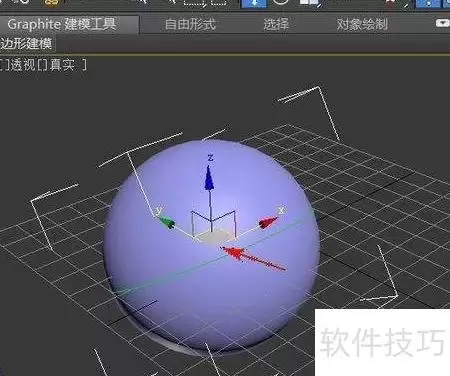Open the 选择 ribbon tab
This screenshot has height=376, width=450.
276,24
